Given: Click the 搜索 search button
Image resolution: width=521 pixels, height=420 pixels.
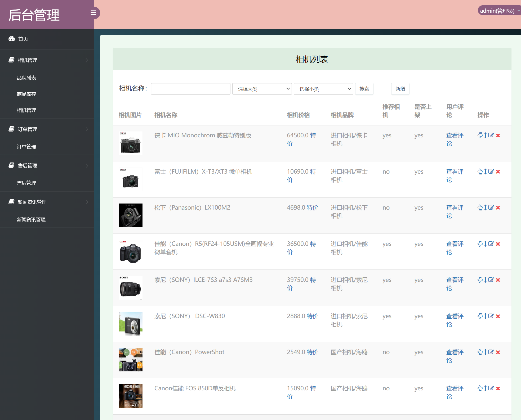Looking at the screenshot, I should click(x=364, y=89).
